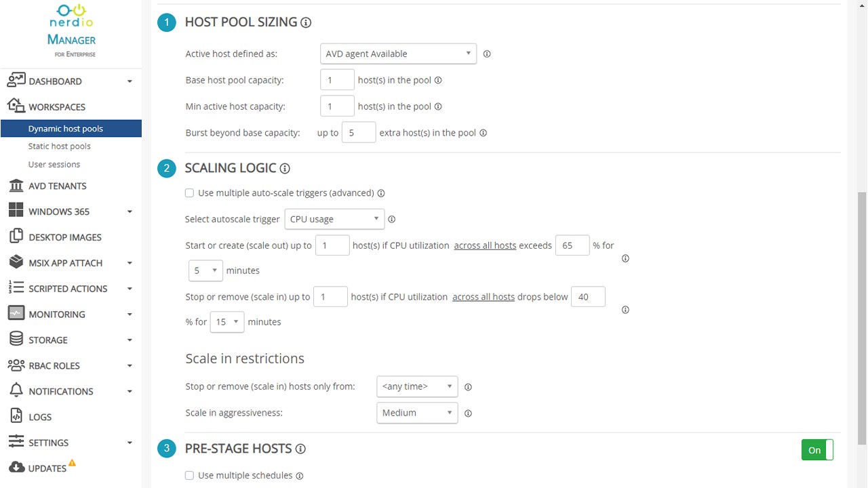Open Static host pools in sidebar

pyautogui.click(x=60, y=146)
